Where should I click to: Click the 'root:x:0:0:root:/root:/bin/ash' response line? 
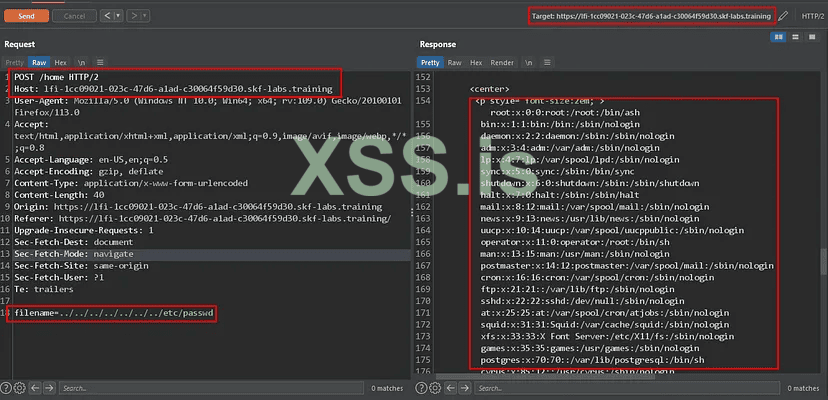tap(565, 113)
